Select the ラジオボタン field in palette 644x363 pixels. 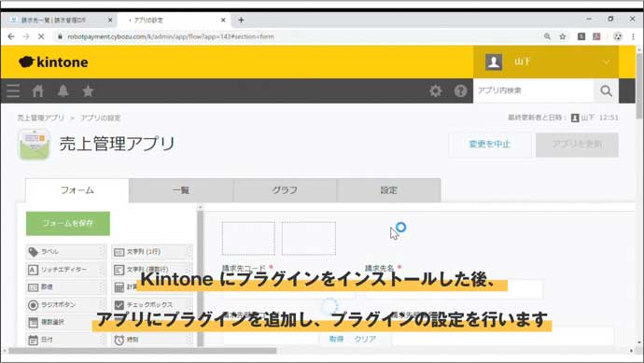65,305
